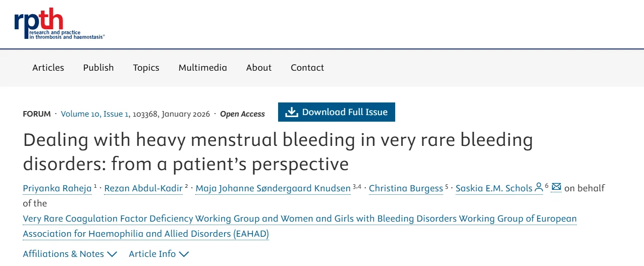Open the Topics navigation menu
The image size is (644, 266).
146,68
